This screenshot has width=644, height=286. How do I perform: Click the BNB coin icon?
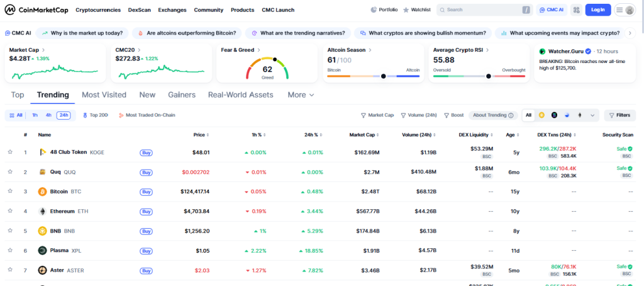(43, 231)
